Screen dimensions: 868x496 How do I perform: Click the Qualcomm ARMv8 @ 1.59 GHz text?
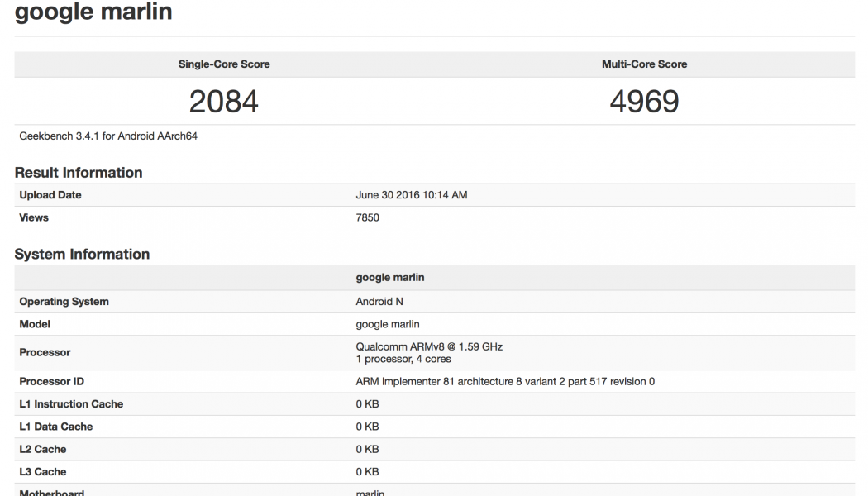pos(429,346)
